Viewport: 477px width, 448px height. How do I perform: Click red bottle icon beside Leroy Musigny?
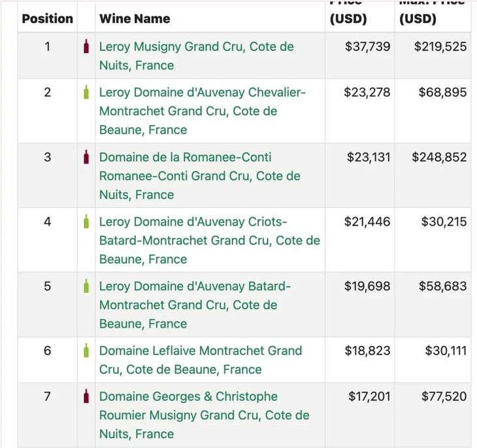pos(86,47)
